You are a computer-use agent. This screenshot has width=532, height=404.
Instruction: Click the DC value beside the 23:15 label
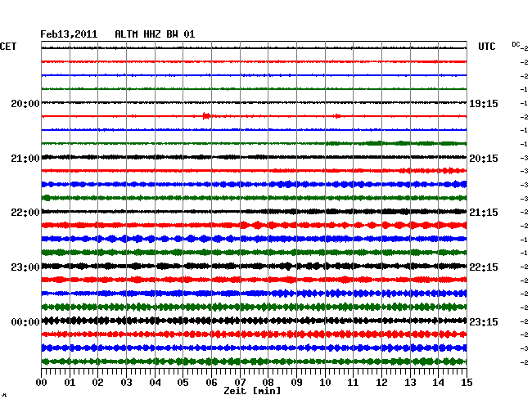[524, 321]
